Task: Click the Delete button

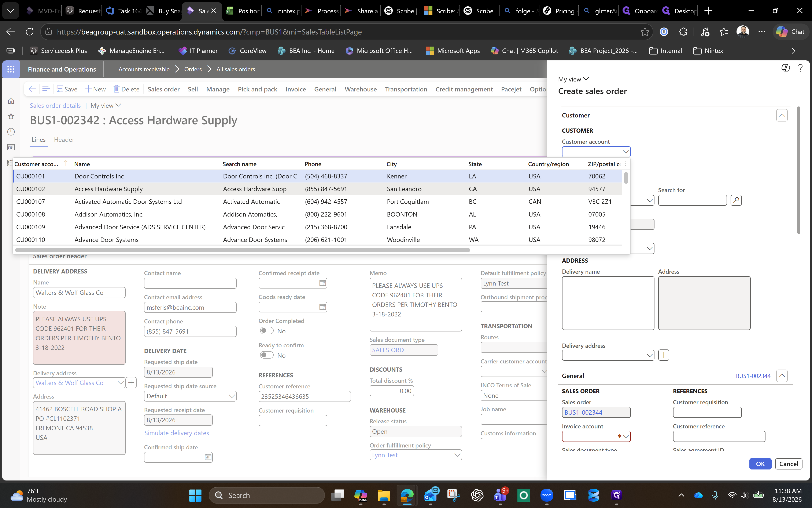Action: 126,89
